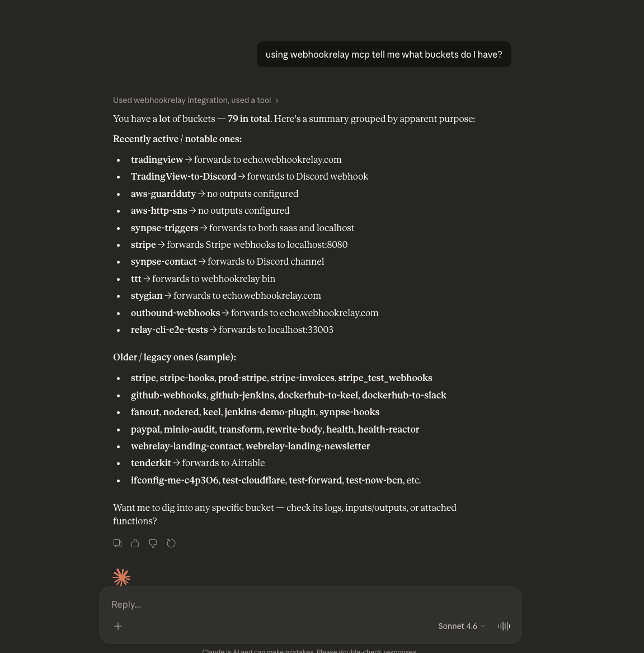Viewport: 644px width, 653px height.
Task: Give the response a thumbs down
Action: coord(153,543)
